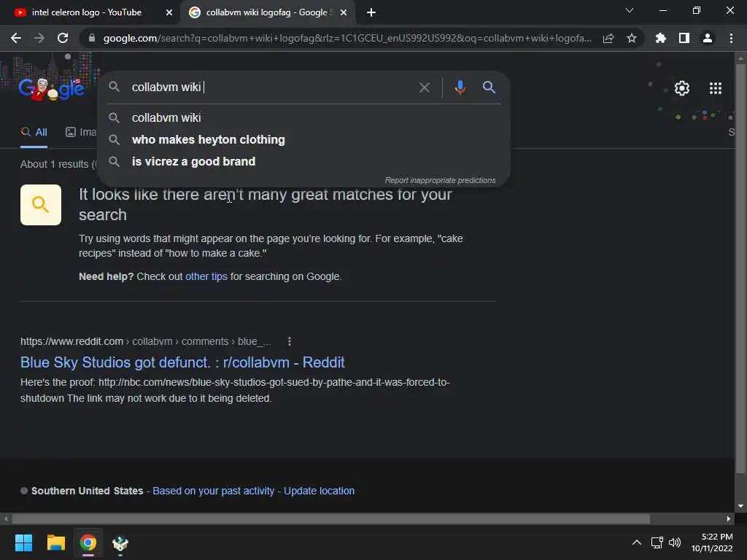
Task: Open the fourth taskbar app icon
Action: click(x=120, y=542)
